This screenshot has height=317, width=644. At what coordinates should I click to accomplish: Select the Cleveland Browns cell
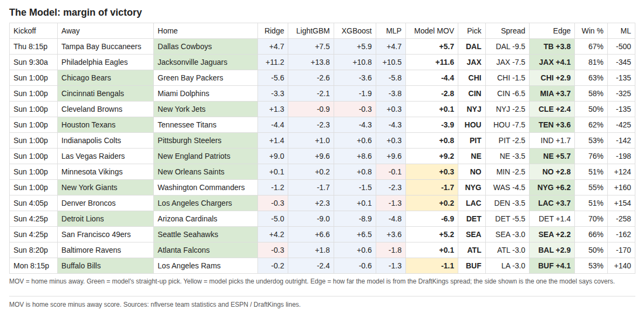(x=106, y=109)
